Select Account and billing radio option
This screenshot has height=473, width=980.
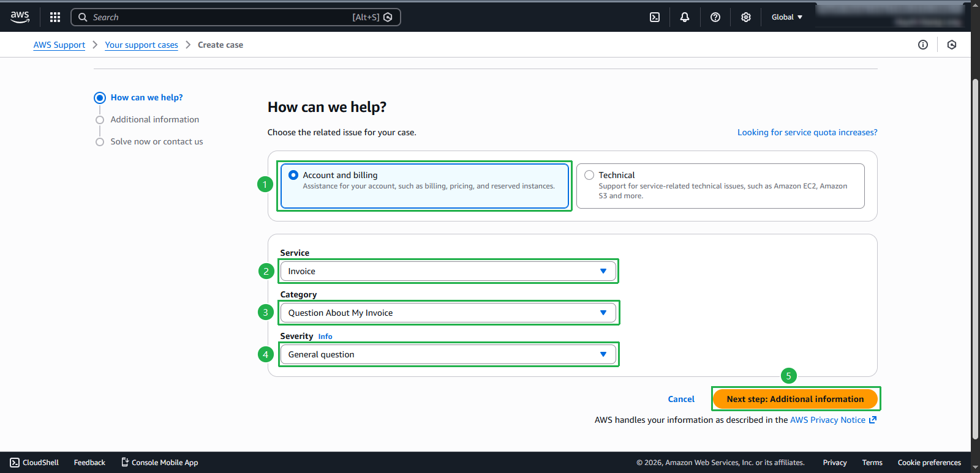click(293, 175)
